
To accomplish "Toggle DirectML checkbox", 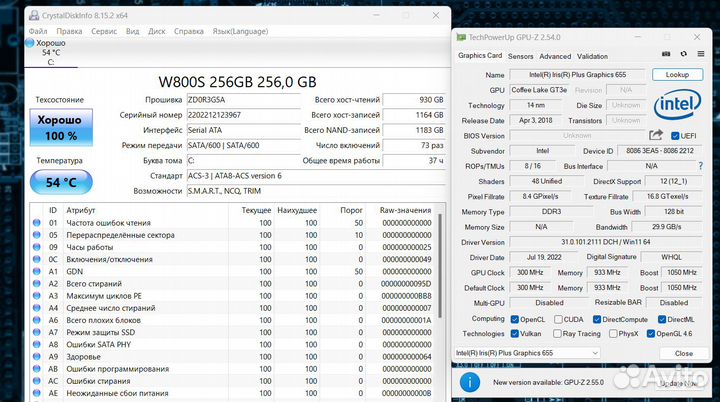I will click(x=662, y=319).
